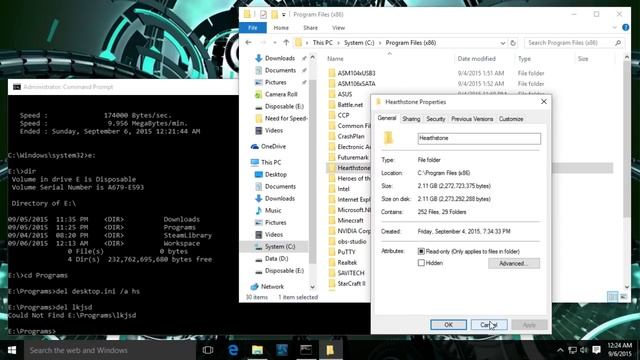Select Battle.net folder in file list

350,105
